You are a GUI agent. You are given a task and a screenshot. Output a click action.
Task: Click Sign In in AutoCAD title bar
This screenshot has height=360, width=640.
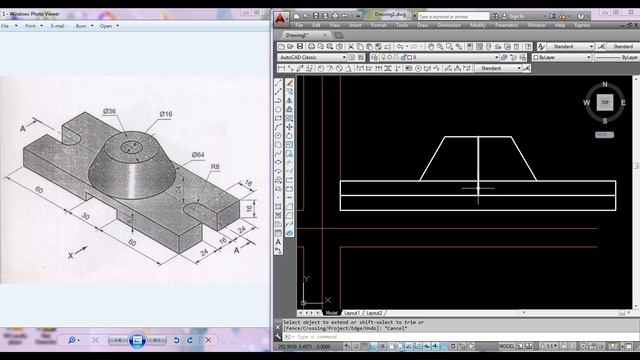coord(517,16)
